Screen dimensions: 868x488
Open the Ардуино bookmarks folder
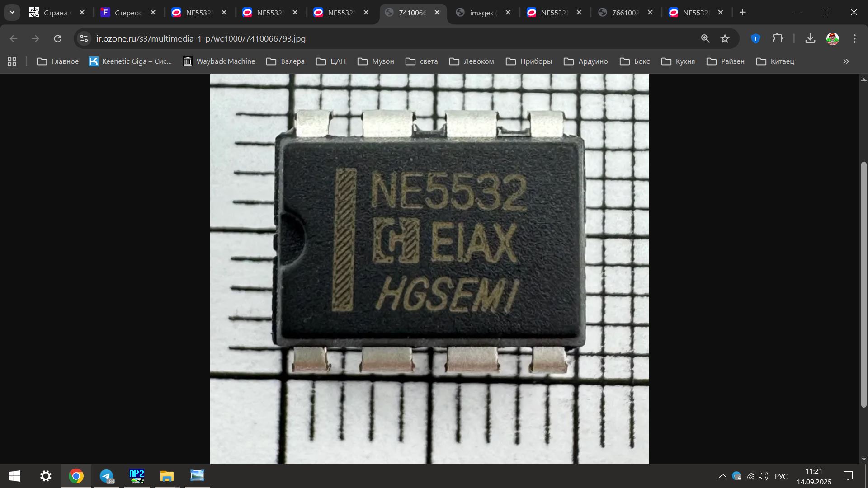586,61
